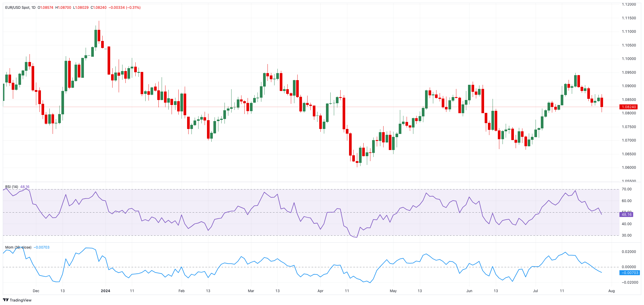Click the purple 48.16 RSI axis tag
The height and width of the screenshot is (305, 644).
pos(626,215)
